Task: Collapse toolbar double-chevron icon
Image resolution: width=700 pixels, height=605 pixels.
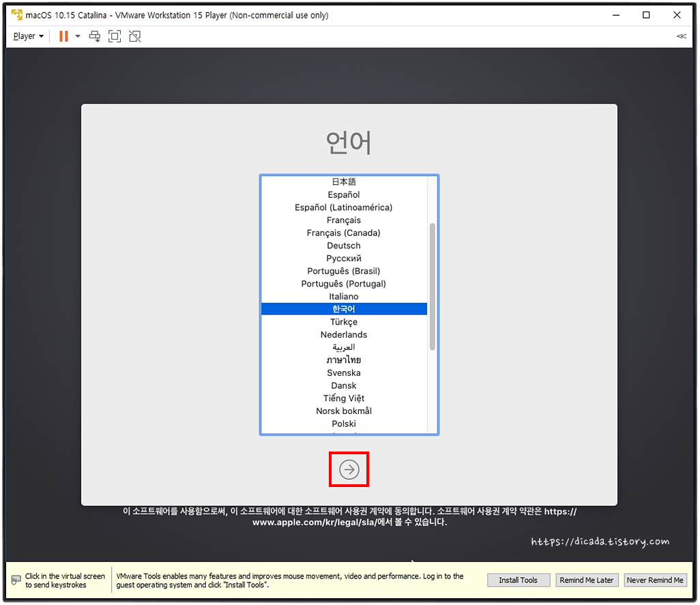Action: point(682,36)
